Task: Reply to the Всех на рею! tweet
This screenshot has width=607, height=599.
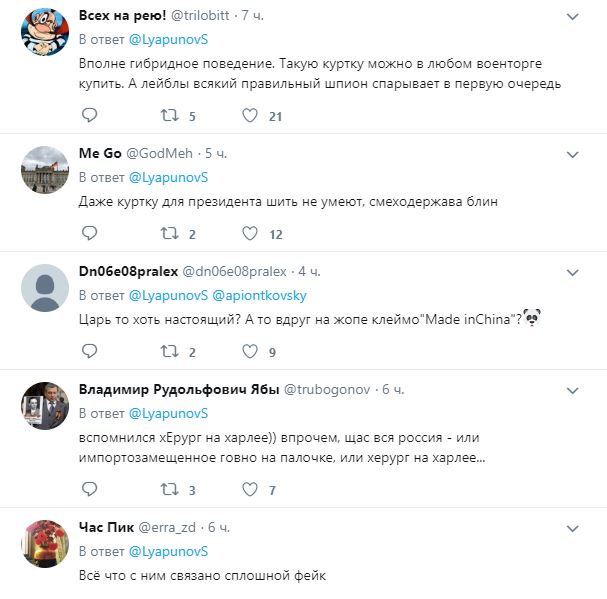Action: tap(89, 115)
